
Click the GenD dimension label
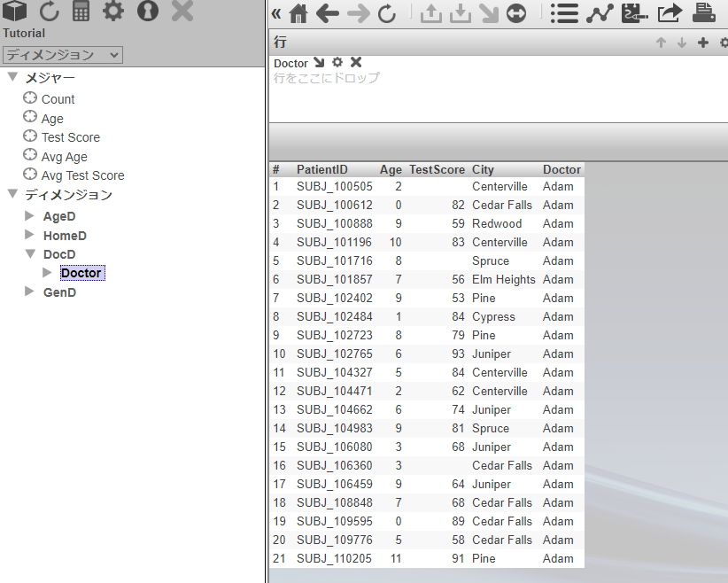[59, 292]
